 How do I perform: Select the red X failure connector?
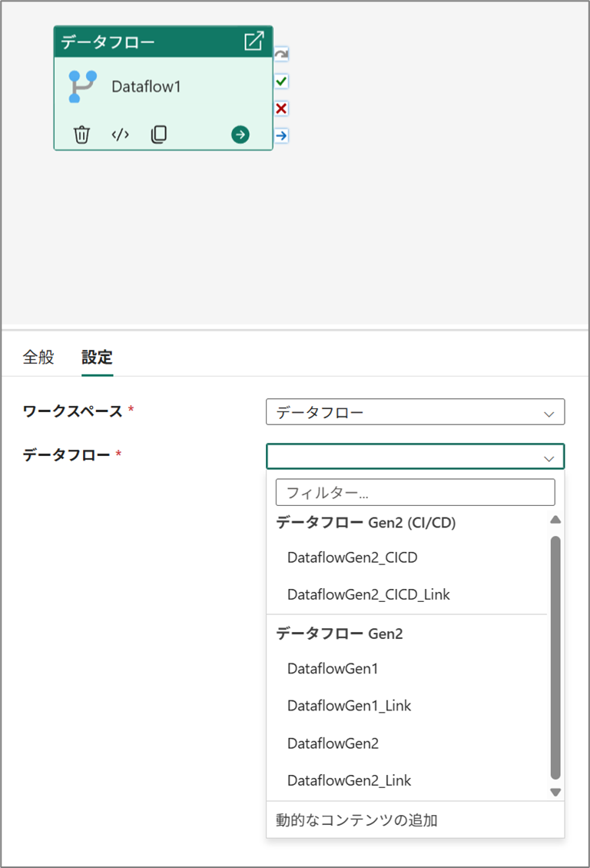(x=281, y=108)
